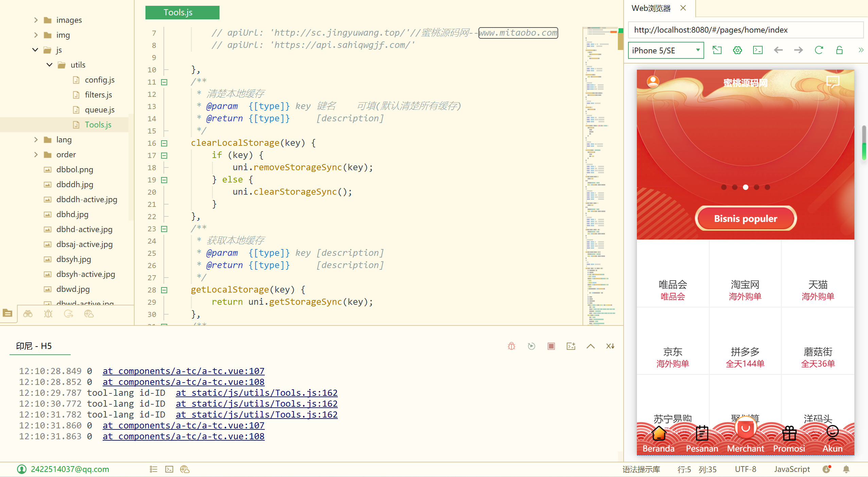Collapse the utils folder

click(x=50, y=65)
